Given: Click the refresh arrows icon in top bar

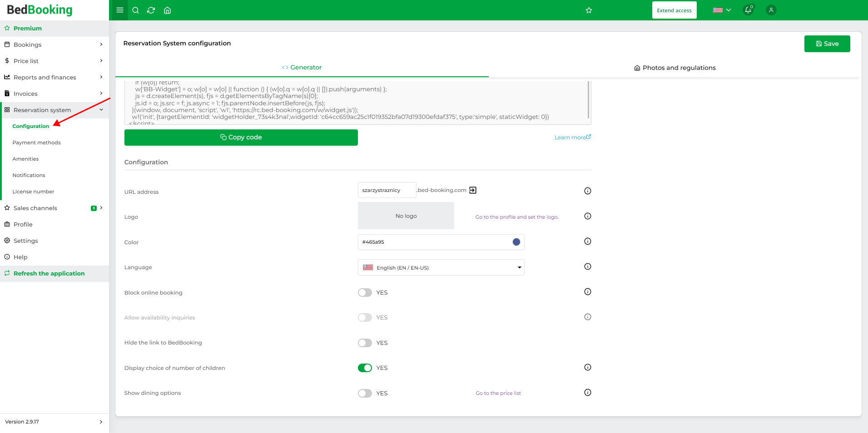Looking at the screenshot, I should [151, 10].
